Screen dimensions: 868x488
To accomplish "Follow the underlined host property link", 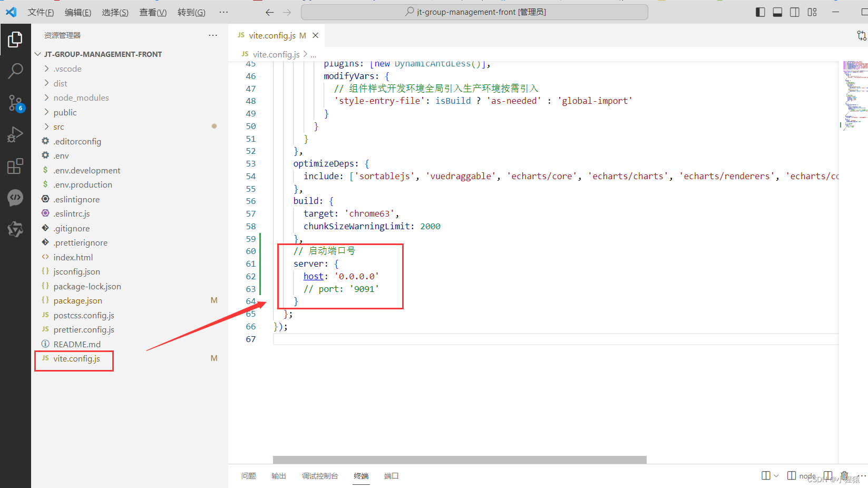I will click(x=314, y=276).
